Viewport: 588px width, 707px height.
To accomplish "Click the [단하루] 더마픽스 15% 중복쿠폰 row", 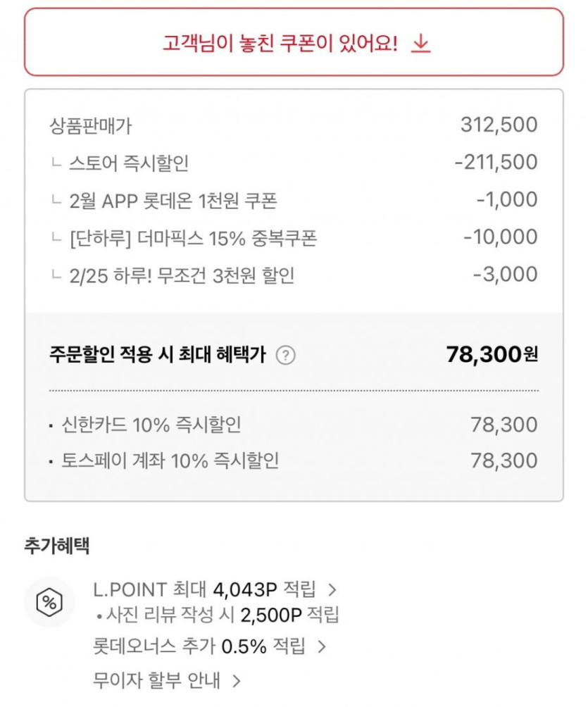I will click(x=192, y=238).
